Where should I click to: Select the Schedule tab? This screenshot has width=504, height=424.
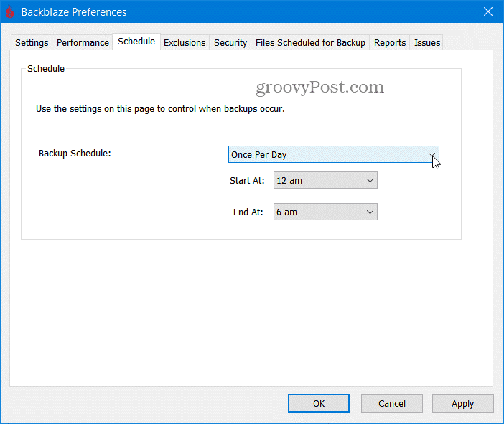coord(136,42)
